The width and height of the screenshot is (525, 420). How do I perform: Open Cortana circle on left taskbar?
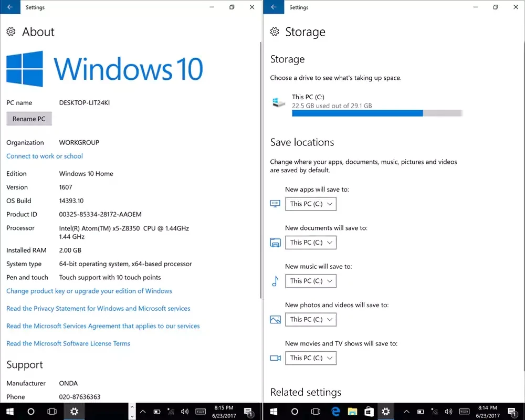[31, 411]
